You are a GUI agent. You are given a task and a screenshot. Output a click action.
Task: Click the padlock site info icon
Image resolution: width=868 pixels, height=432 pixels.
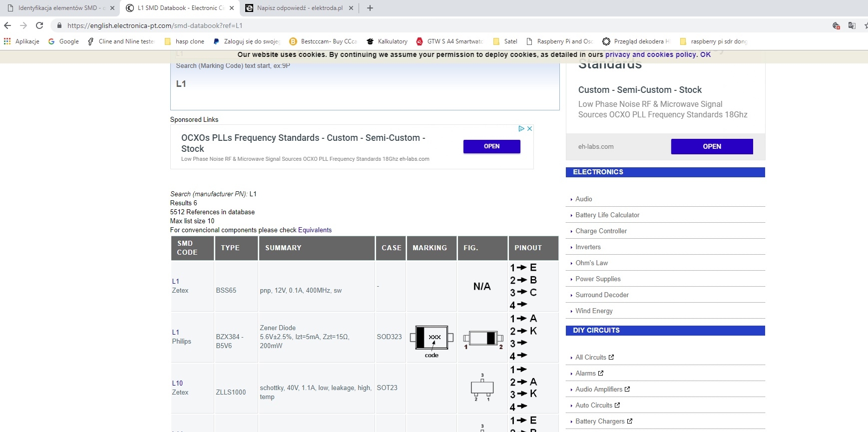coord(59,25)
